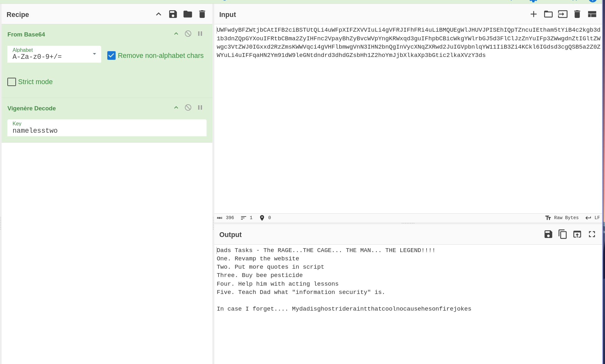The height and width of the screenshot is (364, 605).
Task: Click output line starting 'Five. Teach Dad'
Action: [301, 292]
